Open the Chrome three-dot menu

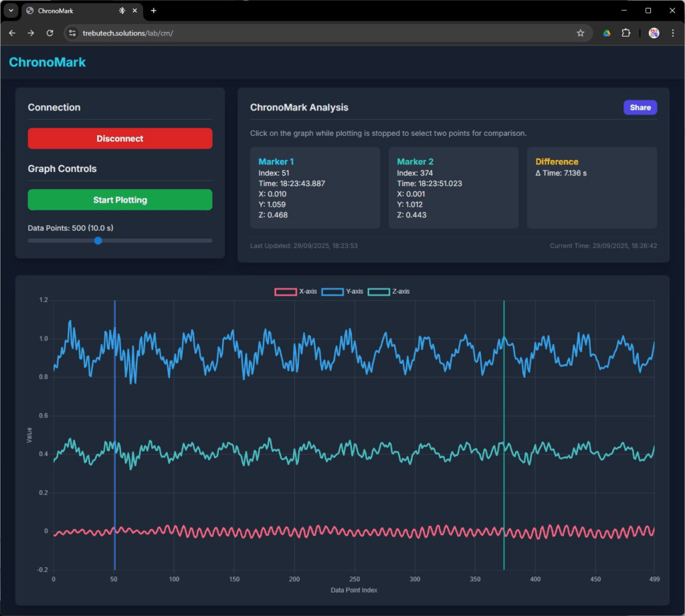click(x=672, y=33)
